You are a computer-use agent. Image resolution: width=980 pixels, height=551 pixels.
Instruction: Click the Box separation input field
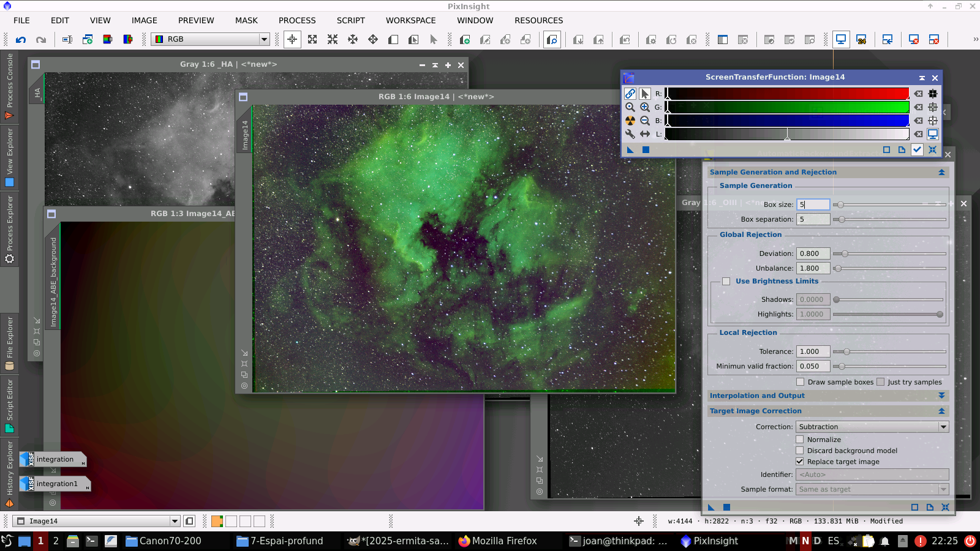[x=813, y=219]
